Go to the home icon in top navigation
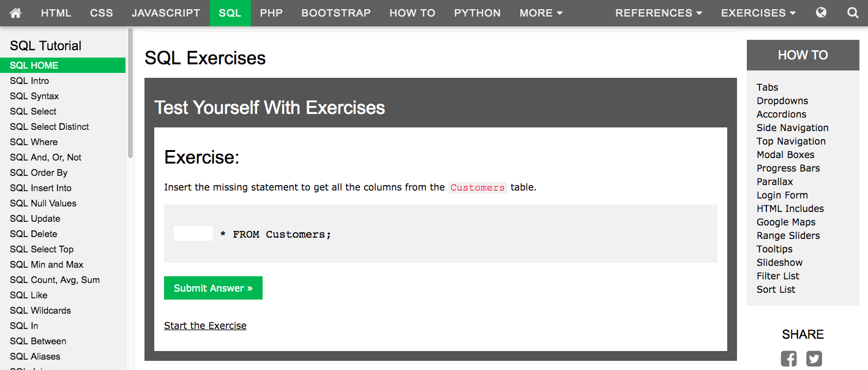Screen dimensions: 868x370 pyautogui.click(x=15, y=13)
